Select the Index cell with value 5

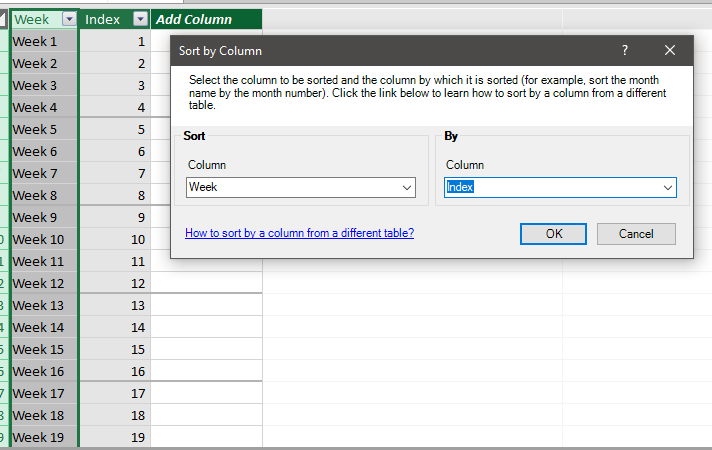(x=115, y=129)
